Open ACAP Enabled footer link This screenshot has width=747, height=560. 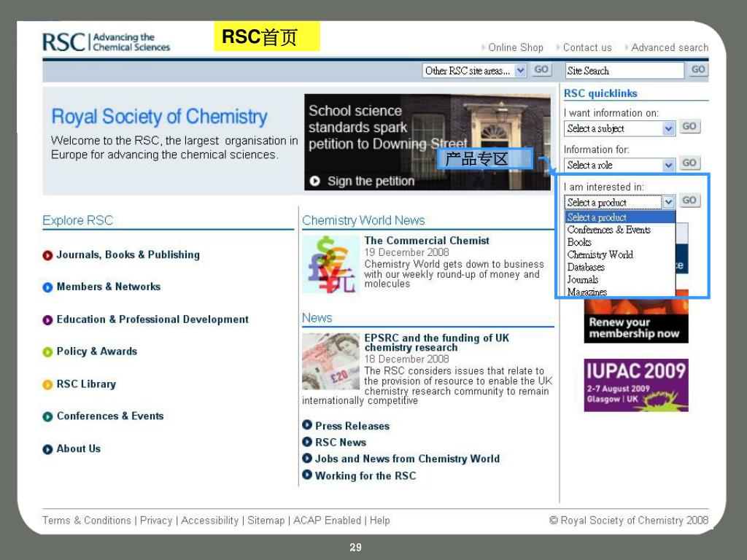tap(328, 521)
